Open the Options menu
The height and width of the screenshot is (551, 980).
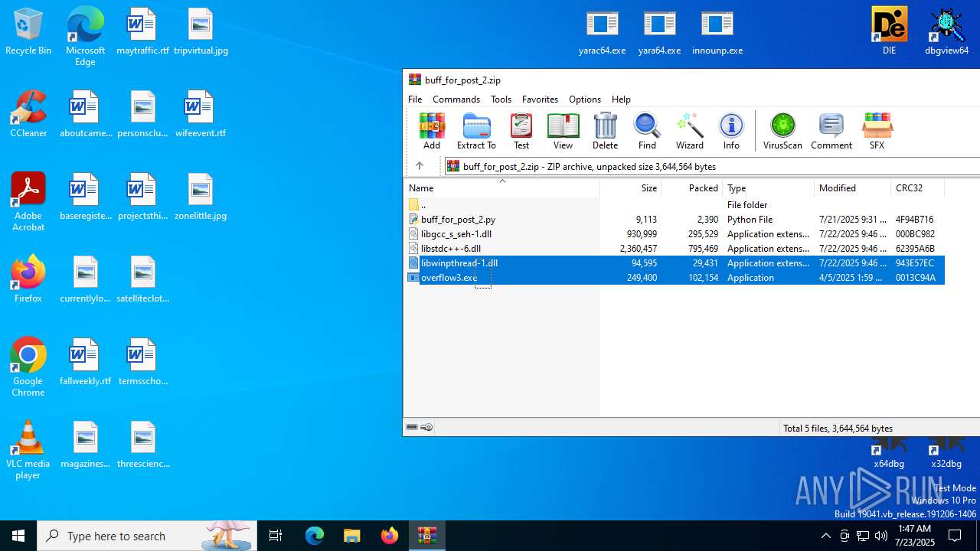585,99
